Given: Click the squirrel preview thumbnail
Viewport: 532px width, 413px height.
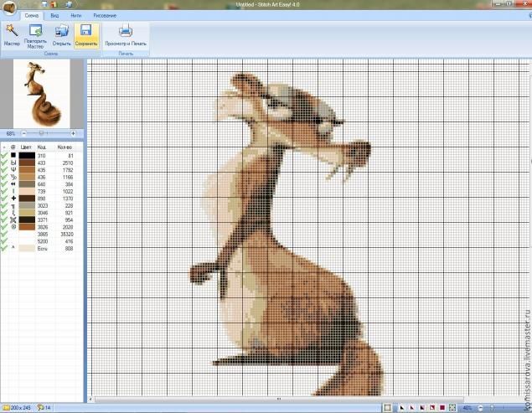Looking at the screenshot, I should pos(42,93).
